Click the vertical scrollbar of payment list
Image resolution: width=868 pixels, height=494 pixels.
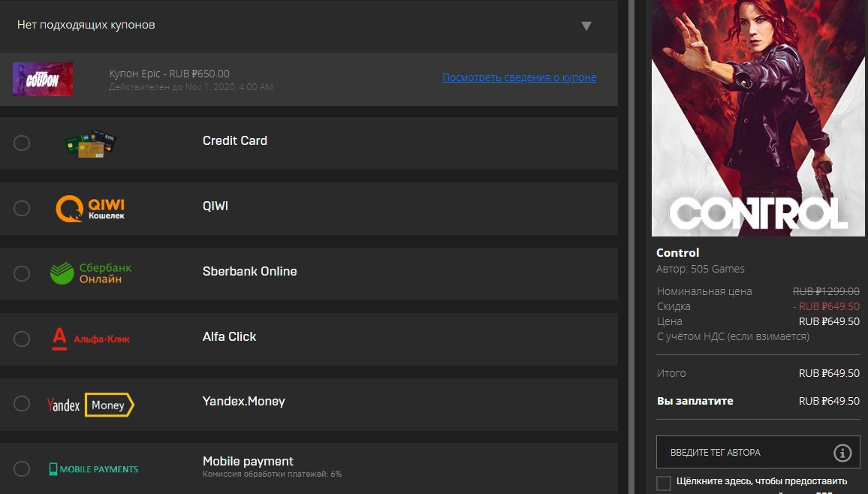[x=631, y=247]
